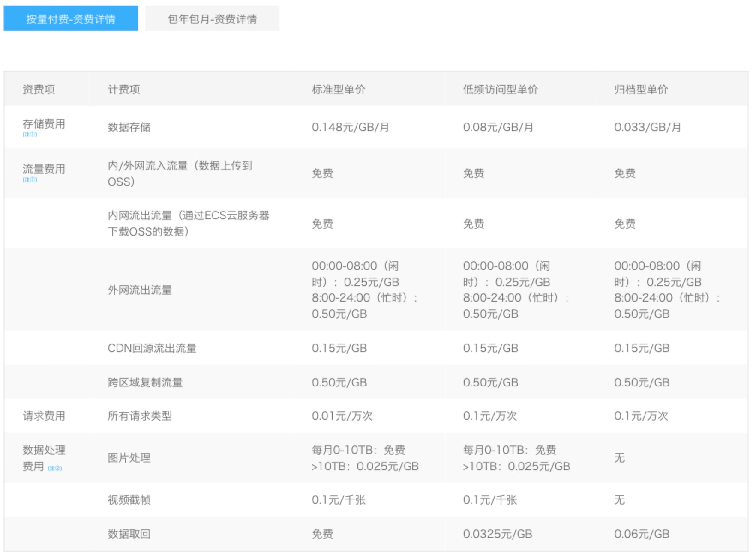The image size is (756, 556).
Task: Click 内网流出流量 billing item text
Action: 189,224
